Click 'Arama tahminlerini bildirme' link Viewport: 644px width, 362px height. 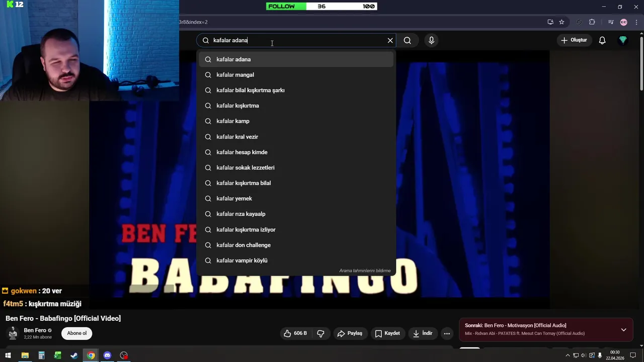click(365, 270)
